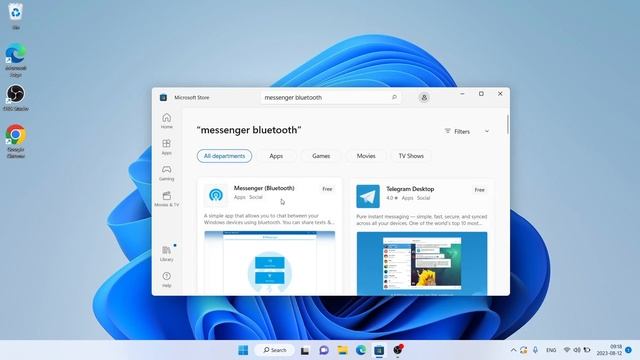Screen dimensions: 640x360
Task: Select the Movies filter tab
Action: pos(366,156)
